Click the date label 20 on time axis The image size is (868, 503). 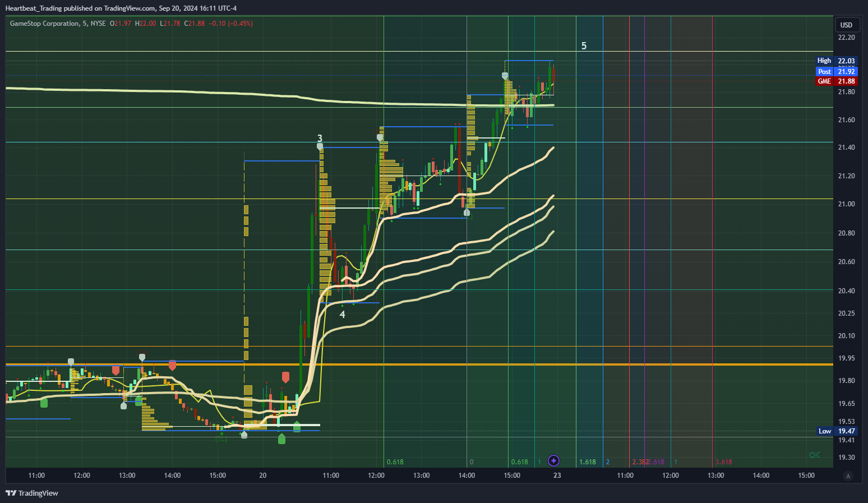pos(263,476)
